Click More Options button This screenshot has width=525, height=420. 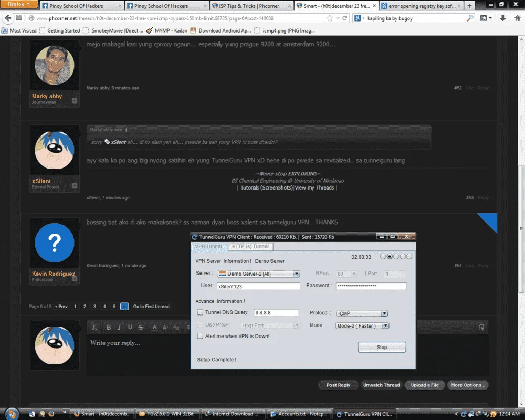[x=468, y=385]
